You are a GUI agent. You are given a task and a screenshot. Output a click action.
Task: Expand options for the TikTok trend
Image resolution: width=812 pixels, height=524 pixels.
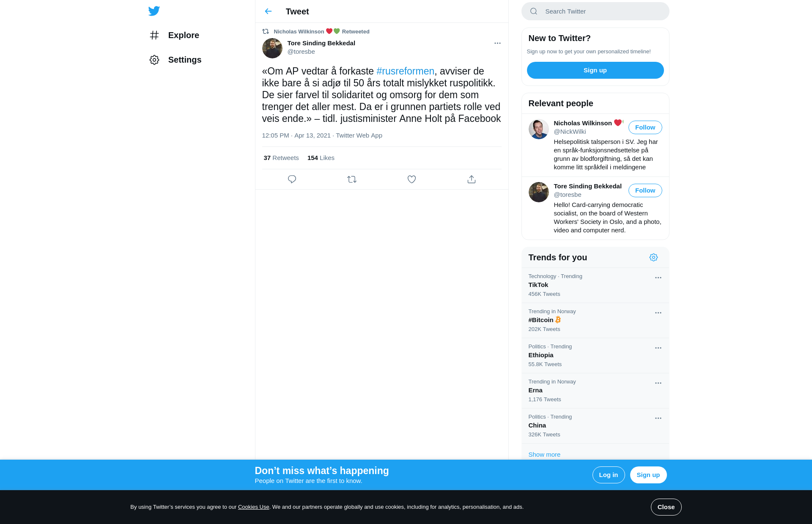[x=658, y=278]
